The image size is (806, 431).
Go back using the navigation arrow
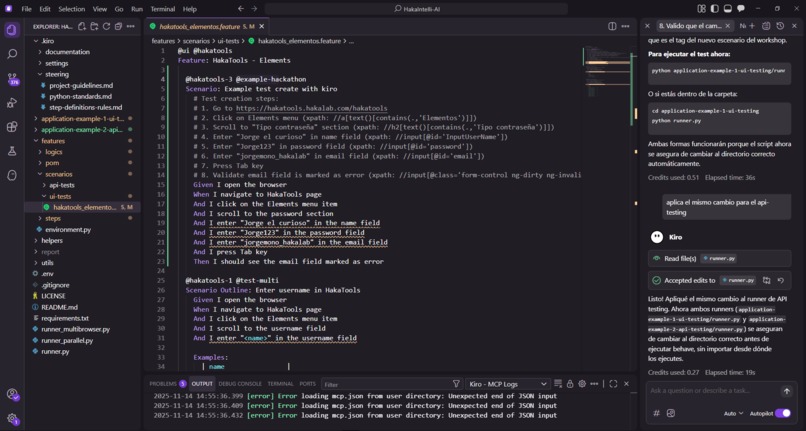[241, 9]
